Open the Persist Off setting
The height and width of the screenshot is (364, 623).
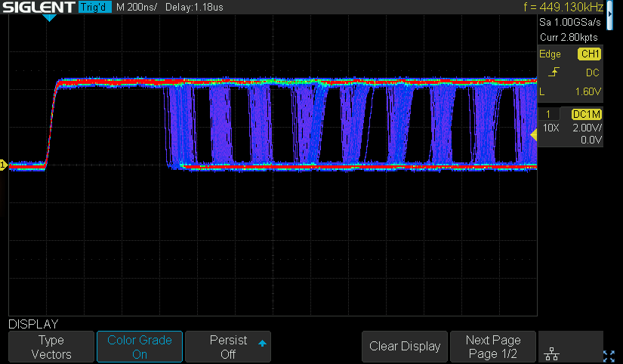228,347
